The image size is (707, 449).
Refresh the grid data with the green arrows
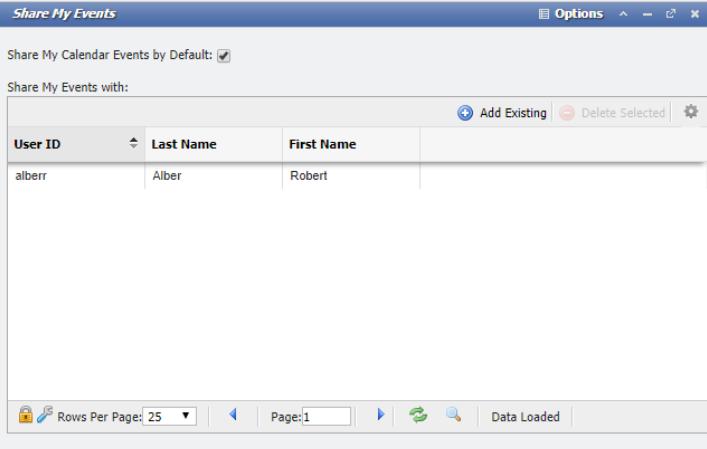[418, 415]
